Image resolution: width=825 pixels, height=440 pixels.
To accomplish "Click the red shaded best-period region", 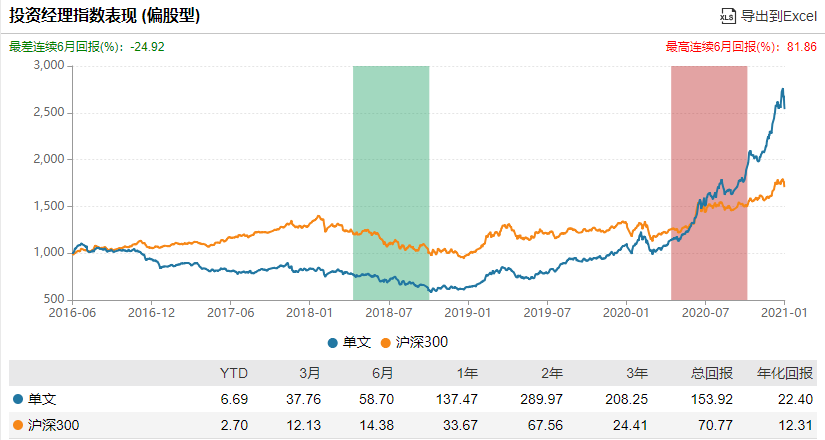I will pyautogui.click(x=709, y=183).
